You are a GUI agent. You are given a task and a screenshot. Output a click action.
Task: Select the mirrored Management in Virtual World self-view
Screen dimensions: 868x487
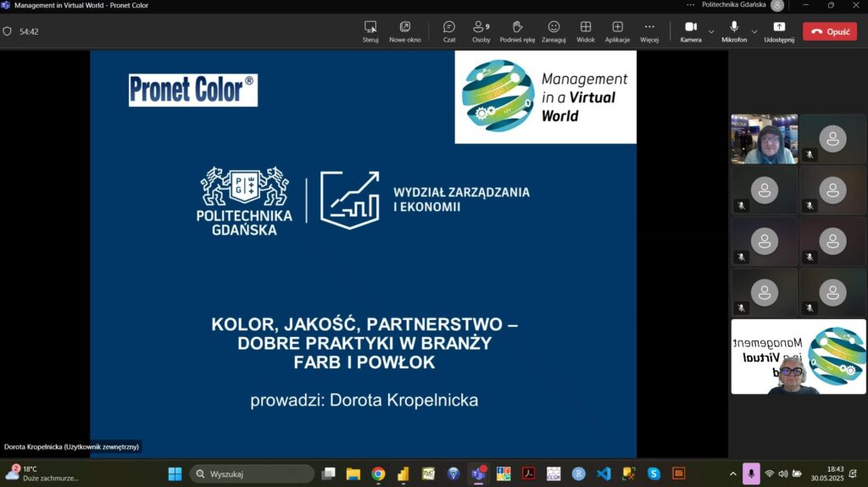click(798, 357)
